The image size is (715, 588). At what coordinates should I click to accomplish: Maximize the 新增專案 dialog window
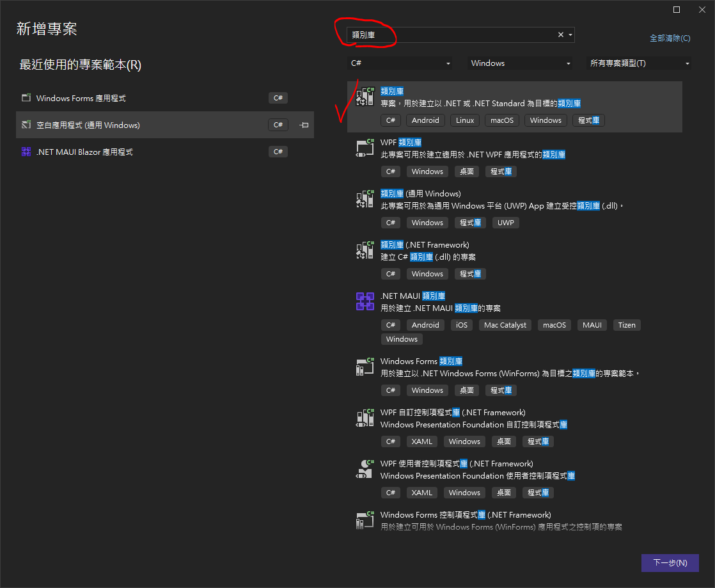click(x=677, y=10)
